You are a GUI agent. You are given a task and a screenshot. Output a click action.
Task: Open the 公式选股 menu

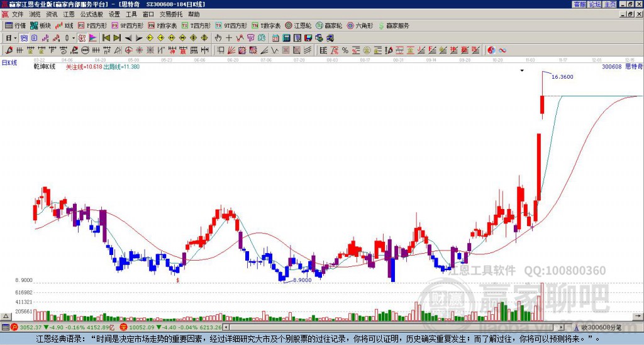92,14
